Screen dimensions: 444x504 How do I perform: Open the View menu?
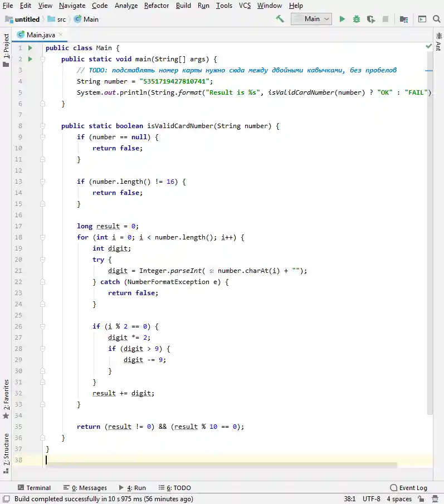pyautogui.click(x=45, y=6)
